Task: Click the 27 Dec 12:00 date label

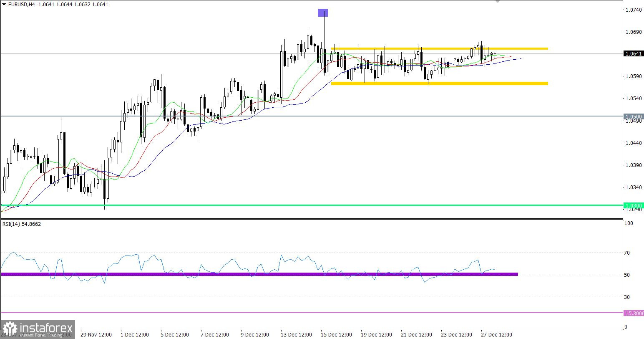Action: (496, 335)
